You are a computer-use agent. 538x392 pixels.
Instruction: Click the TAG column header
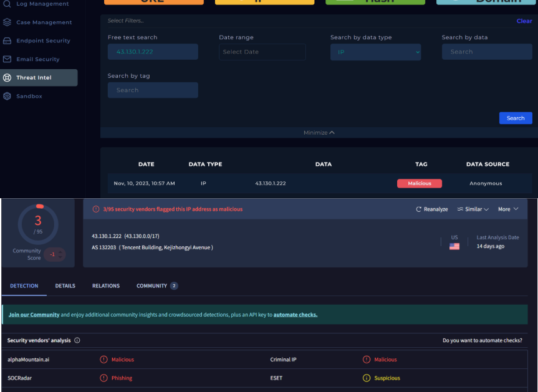coord(421,165)
